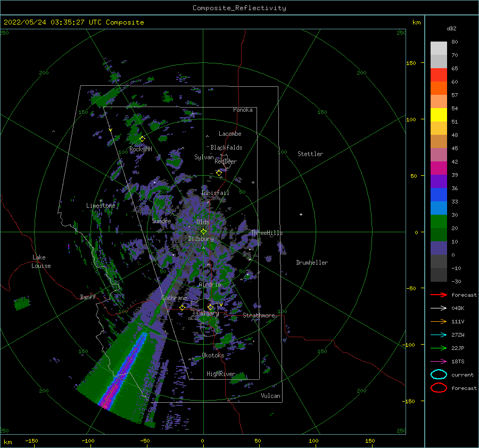Viewport: 479px width, 448px height.
Task: Click the purple 36-39 dBZ swatch
Action: [x=439, y=181]
